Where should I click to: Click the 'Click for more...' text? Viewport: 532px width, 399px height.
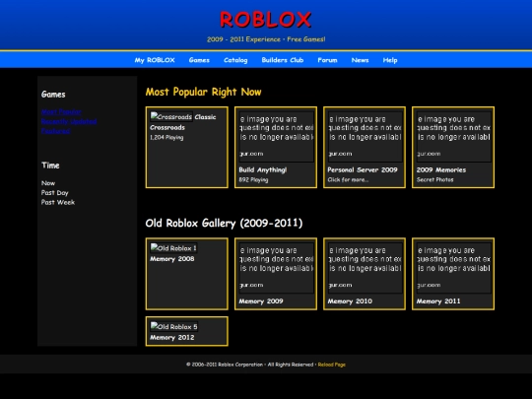click(x=348, y=179)
